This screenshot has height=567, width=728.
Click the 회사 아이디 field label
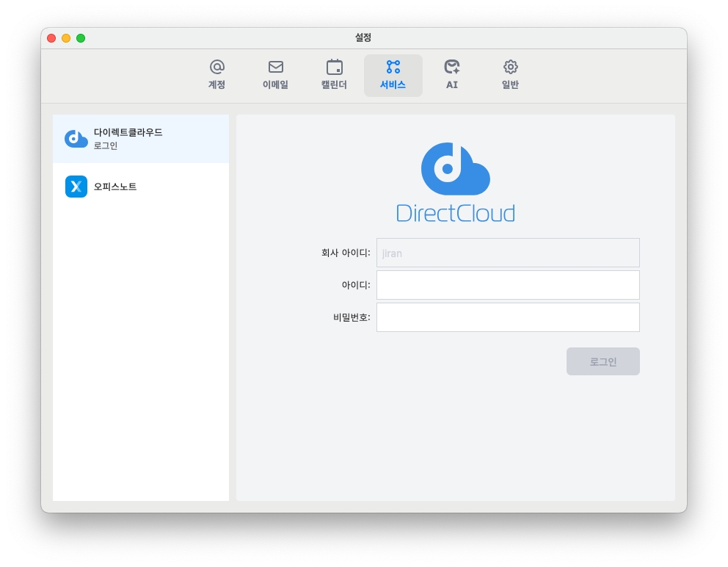346,253
